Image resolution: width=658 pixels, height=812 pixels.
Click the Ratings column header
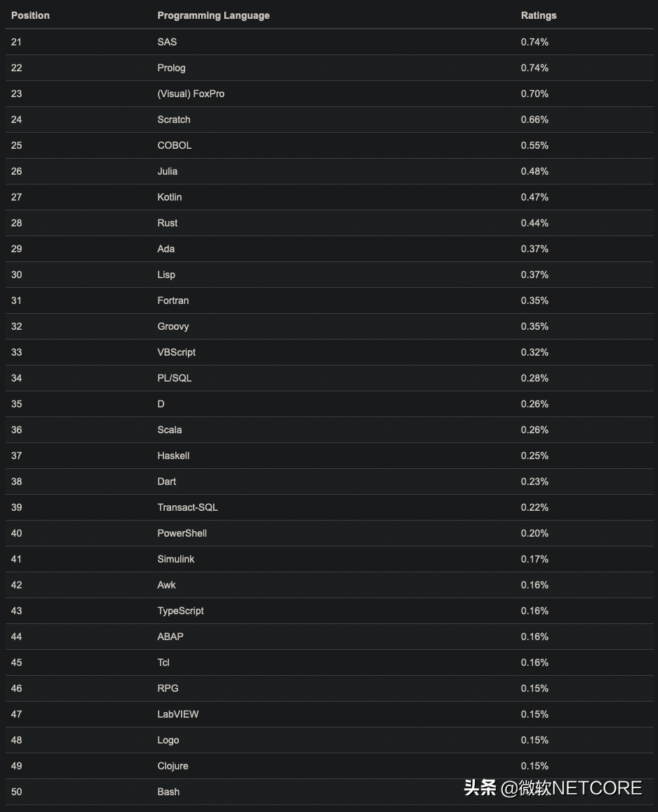(539, 15)
